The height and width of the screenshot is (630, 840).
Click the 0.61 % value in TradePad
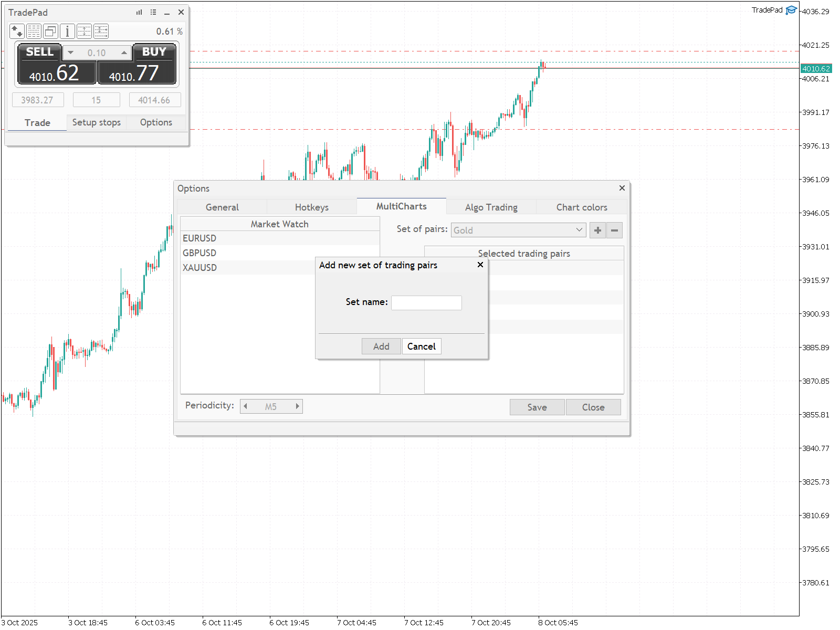(x=170, y=31)
